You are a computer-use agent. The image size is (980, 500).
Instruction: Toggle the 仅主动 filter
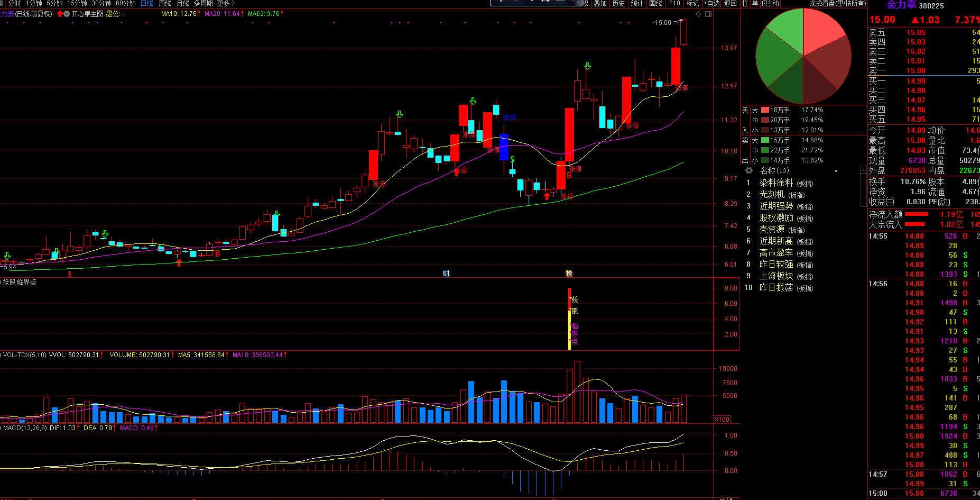click(770, 3)
